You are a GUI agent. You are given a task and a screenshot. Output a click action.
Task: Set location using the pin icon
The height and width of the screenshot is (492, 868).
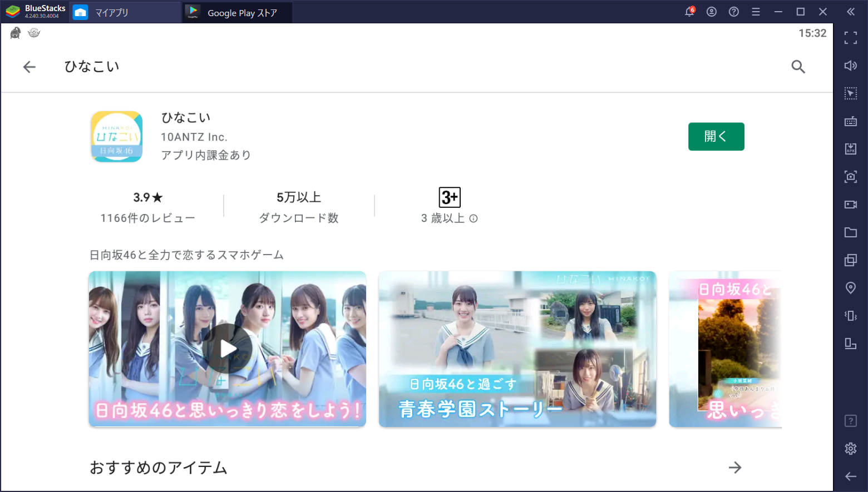pyautogui.click(x=851, y=288)
